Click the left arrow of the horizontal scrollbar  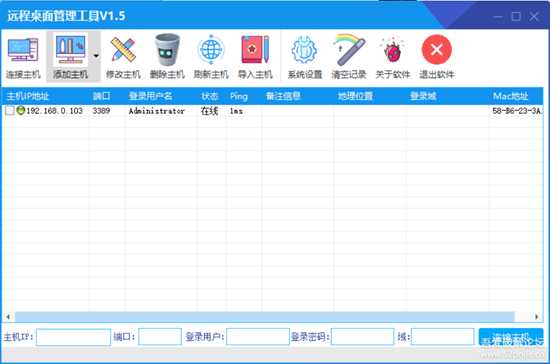(x=8, y=317)
